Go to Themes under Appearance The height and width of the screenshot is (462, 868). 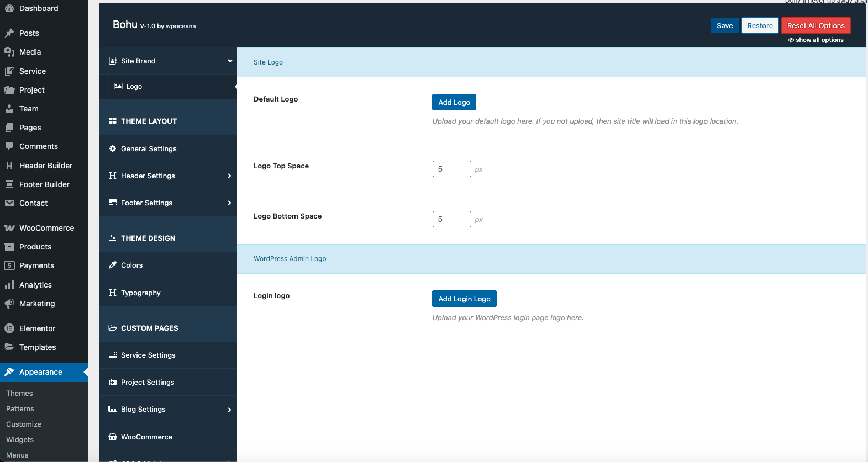tap(19, 394)
